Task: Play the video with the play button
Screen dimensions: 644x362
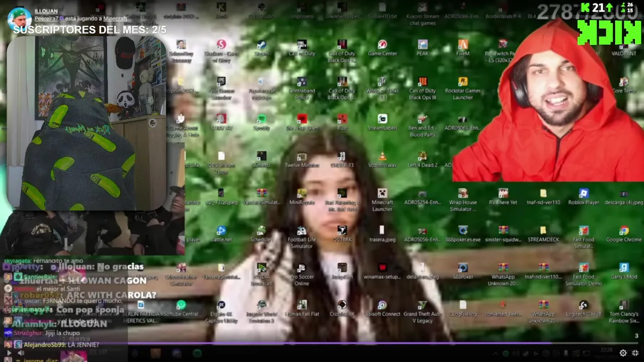Action: pyautogui.click(x=9, y=353)
